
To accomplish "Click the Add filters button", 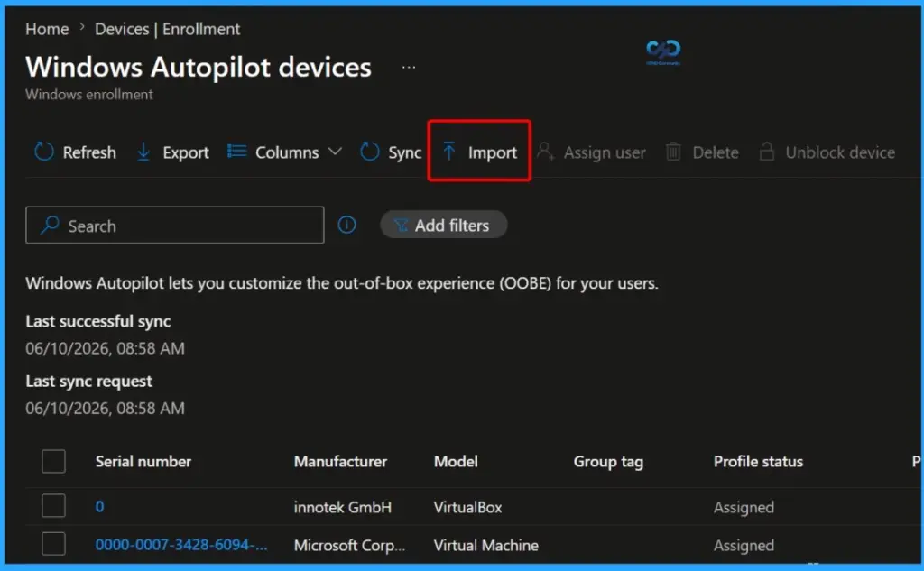I will (x=444, y=225).
